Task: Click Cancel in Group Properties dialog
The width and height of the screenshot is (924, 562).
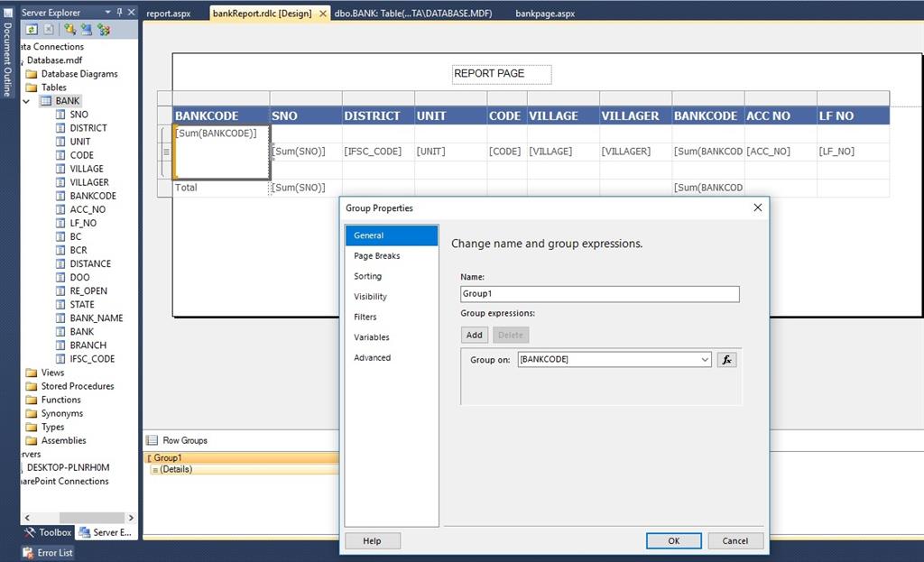Action: [x=735, y=540]
